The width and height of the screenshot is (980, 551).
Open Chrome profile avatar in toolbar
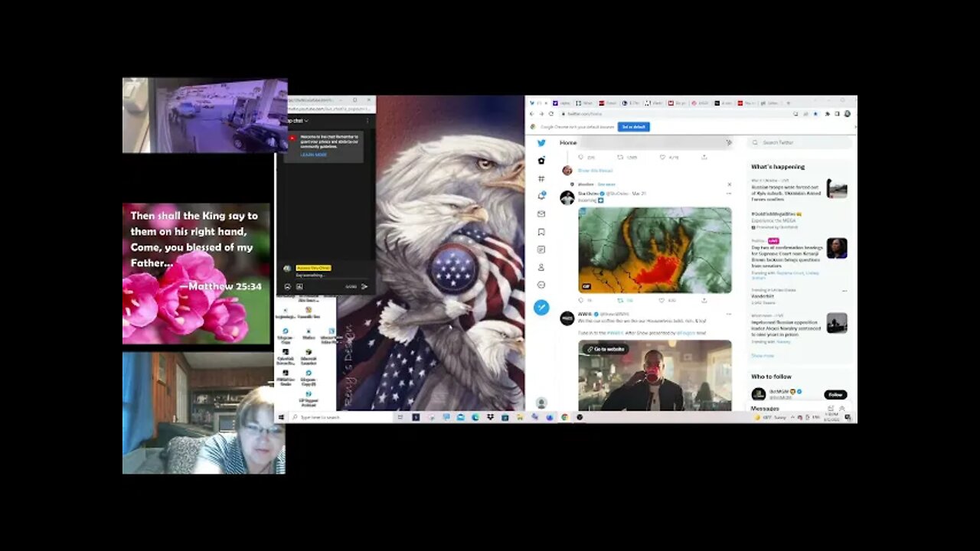click(848, 113)
